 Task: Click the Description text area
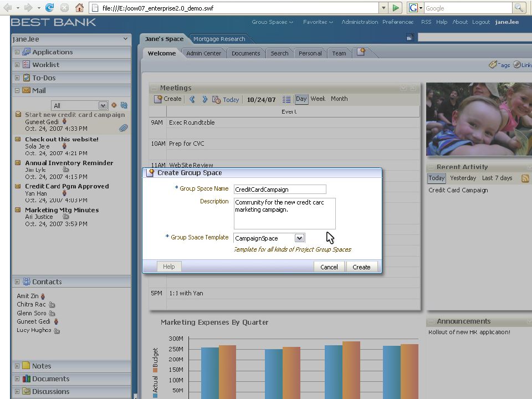285,214
